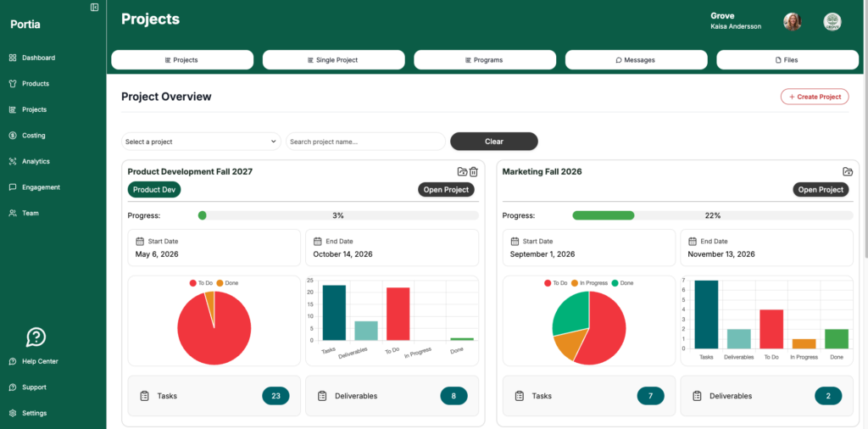Switch to the Messages tab

click(636, 60)
